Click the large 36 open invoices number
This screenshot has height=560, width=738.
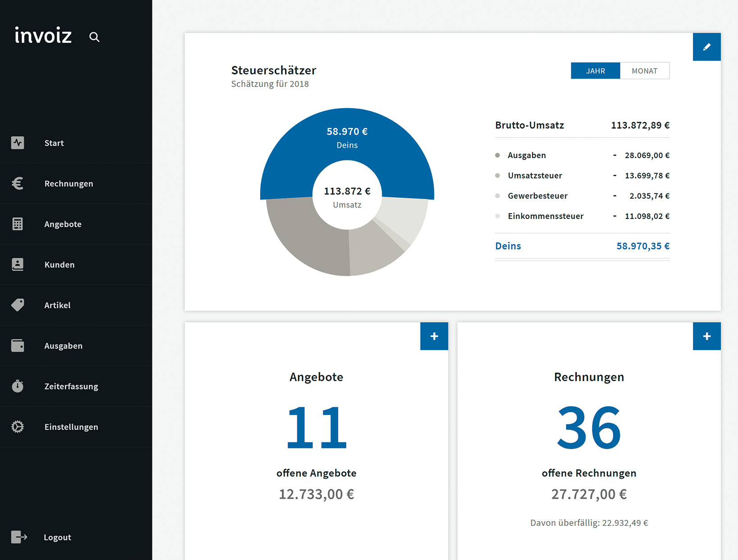point(589,427)
